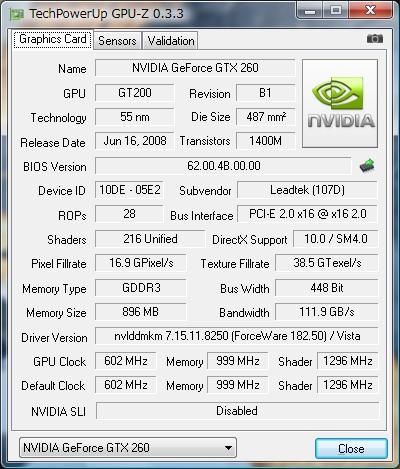Click the Bus Width field 448 Bit

pyautogui.click(x=327, y=288)
